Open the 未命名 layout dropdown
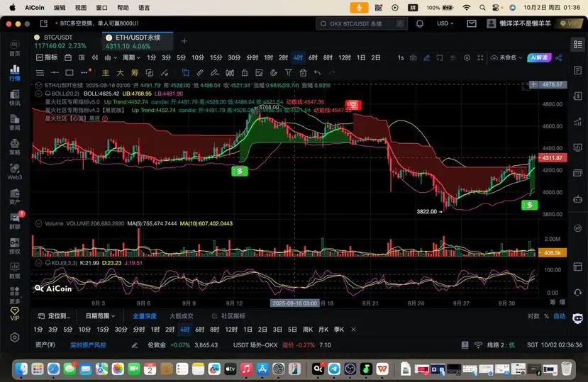This screenshot has height=382, width=588. [506, 57]
